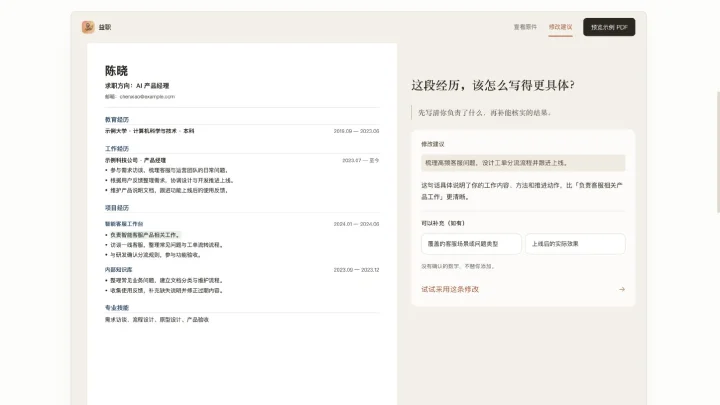Click the bullet 整理常见业务问题，建立文档分类
Screen dimensions: 720x405
[x=167, y=281]
